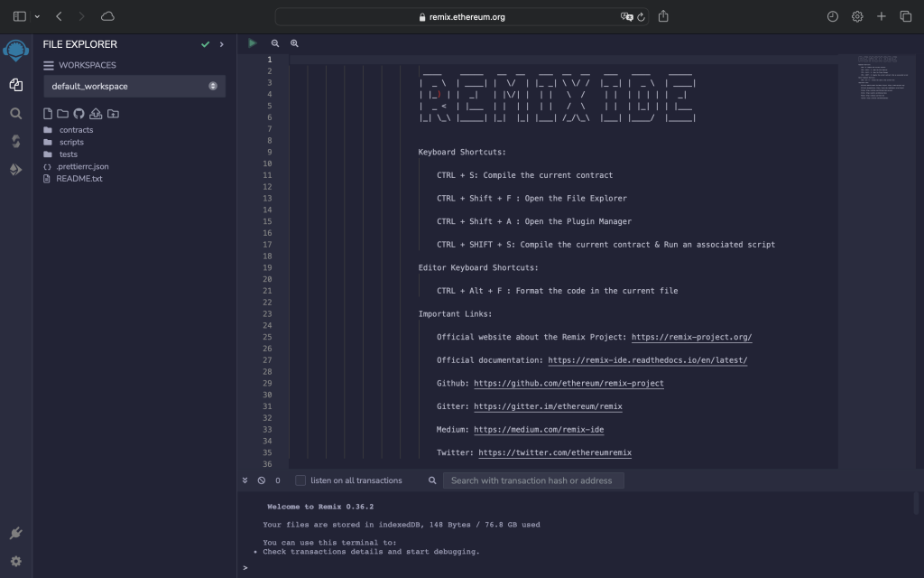Zoom out the editor font
The image size is (924, 578).
pyautogui.click(x=274, y=43)
